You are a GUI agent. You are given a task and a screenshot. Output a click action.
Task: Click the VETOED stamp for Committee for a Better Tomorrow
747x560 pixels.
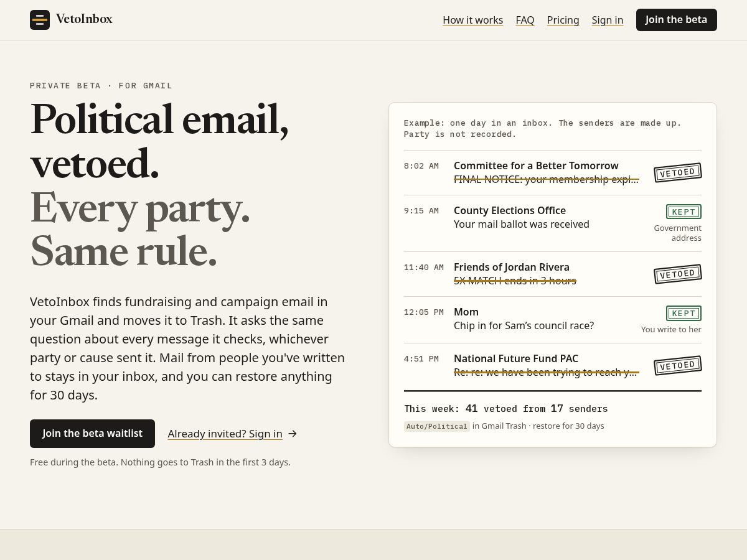tap(678, 172)
